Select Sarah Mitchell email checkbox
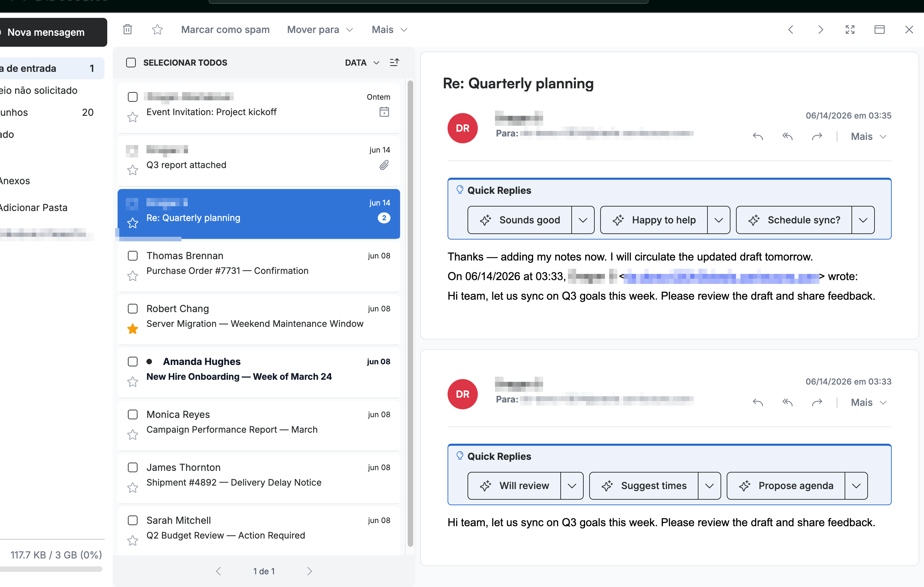Screen dimensions: 924x587 pyautogui.click(x=132, y=521)
